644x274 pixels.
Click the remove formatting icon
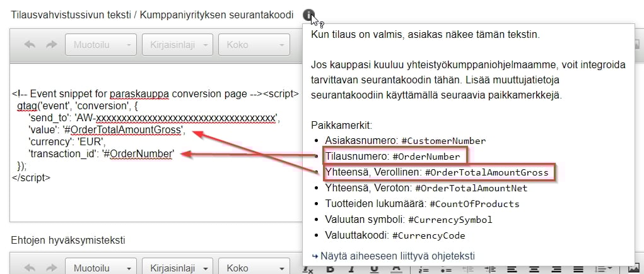point(308,270)
